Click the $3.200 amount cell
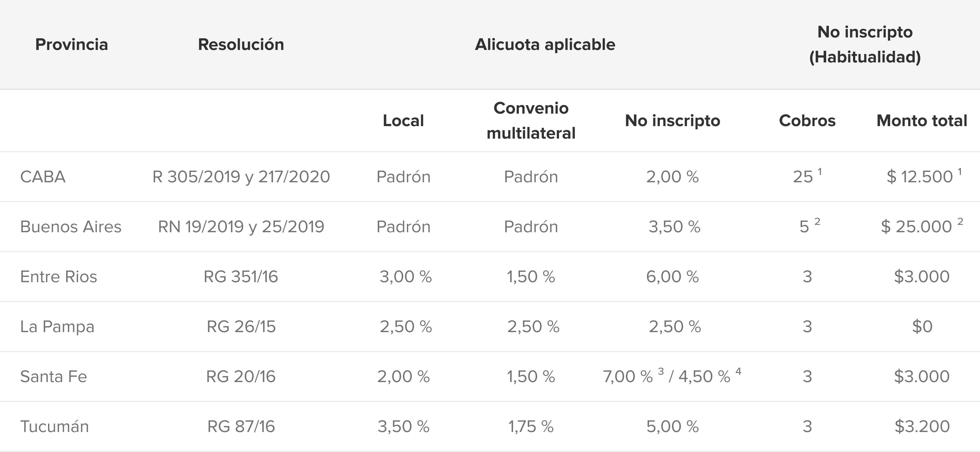The image size is (980, 452). pos(922,426)
